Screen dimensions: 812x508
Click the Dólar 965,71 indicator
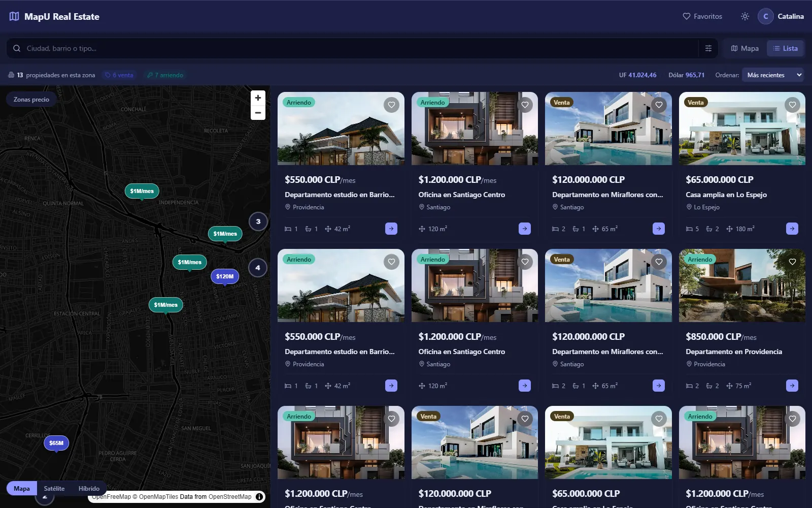click(x=686, y=75)
